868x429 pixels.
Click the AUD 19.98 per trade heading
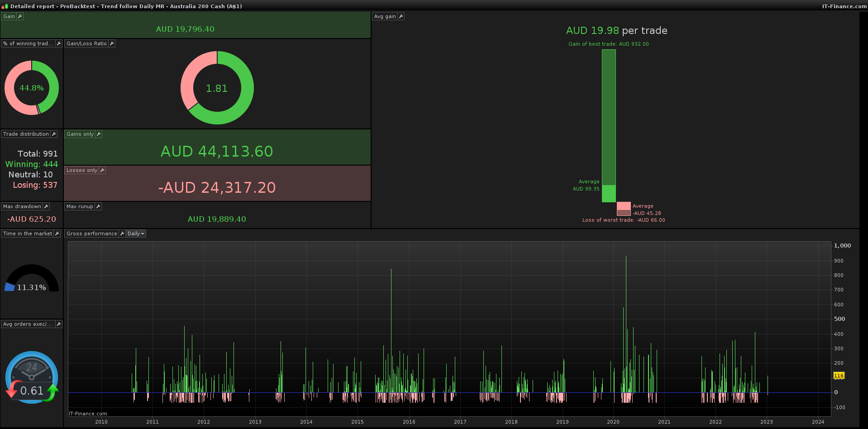click(616, 30)
